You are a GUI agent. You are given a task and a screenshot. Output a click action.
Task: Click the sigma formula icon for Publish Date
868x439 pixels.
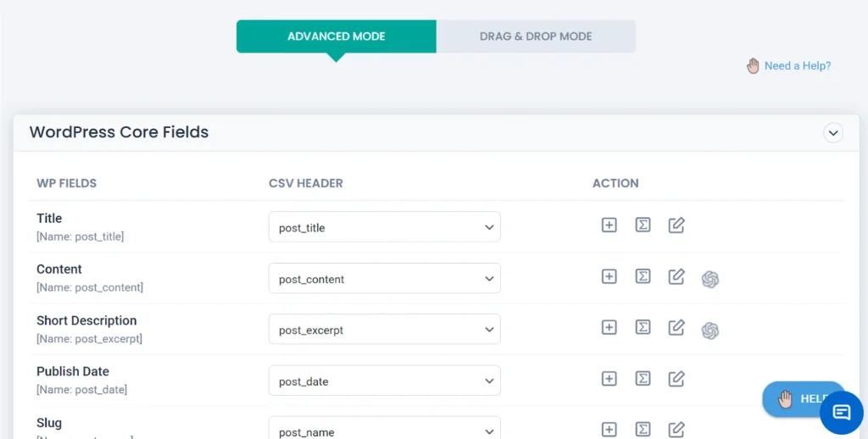coord(643,379)
